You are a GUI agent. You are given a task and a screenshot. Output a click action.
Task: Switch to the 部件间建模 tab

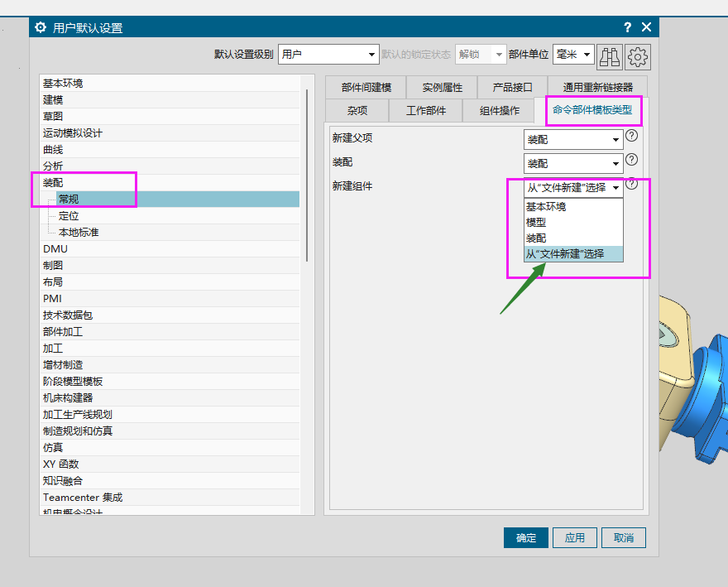pyautogui.click(x=366, y=88)
